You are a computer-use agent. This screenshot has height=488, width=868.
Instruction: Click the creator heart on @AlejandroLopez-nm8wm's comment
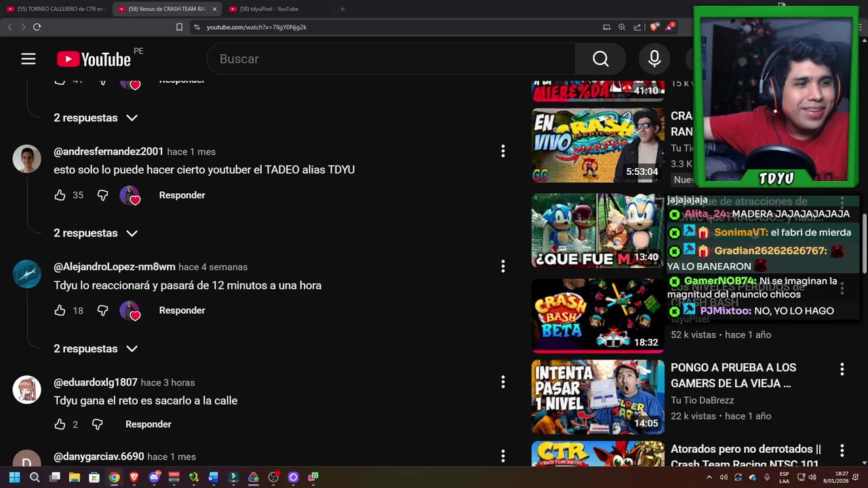coord(130,310)
